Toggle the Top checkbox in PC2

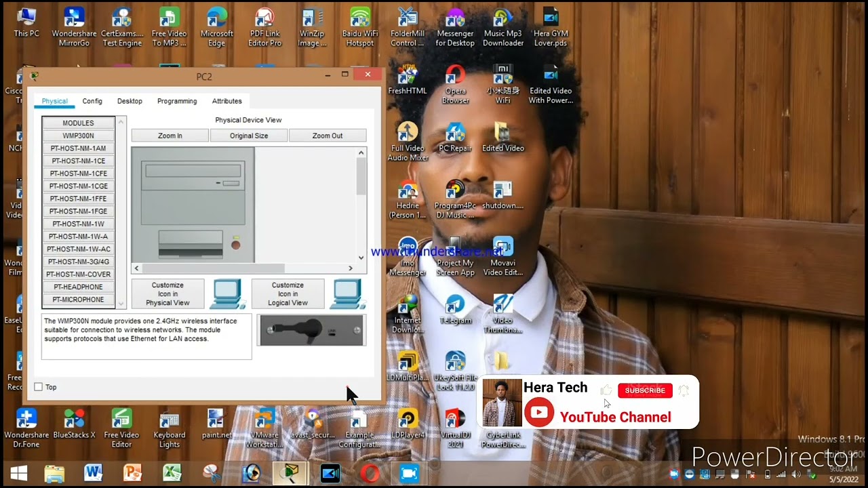(39, 387)
